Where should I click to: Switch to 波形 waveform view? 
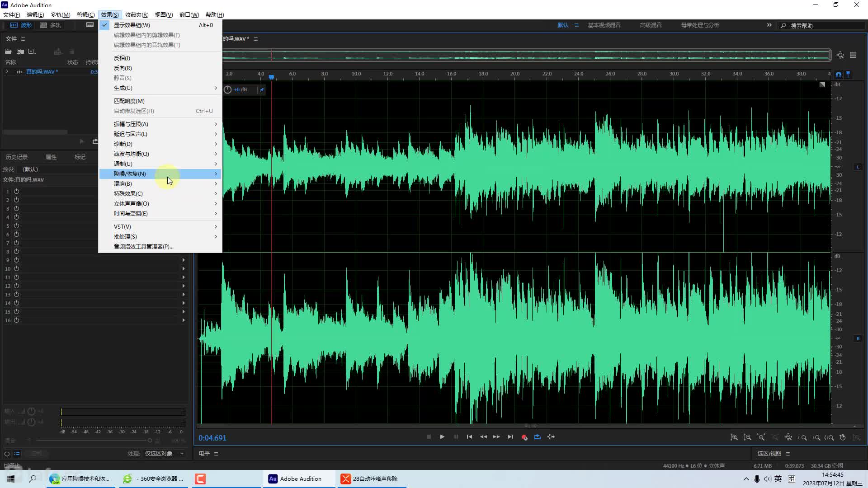click(21, 25)
